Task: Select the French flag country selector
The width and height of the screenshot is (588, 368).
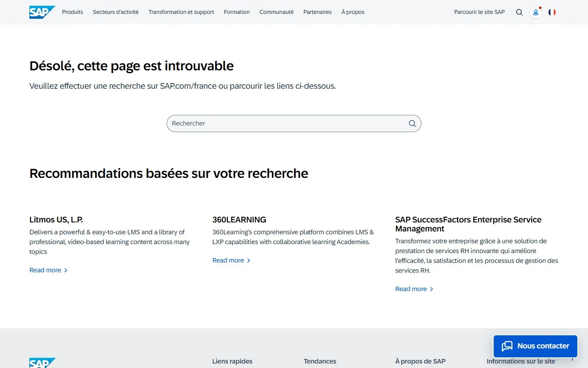Action: click(552, 12)
